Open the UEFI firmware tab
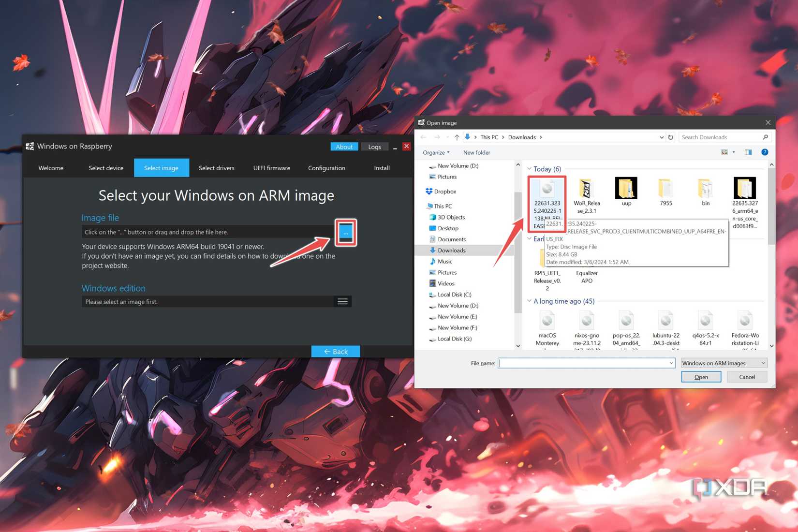Image resolution: width=798 pixels, height=532 pixels. click(x=272, y=168)
